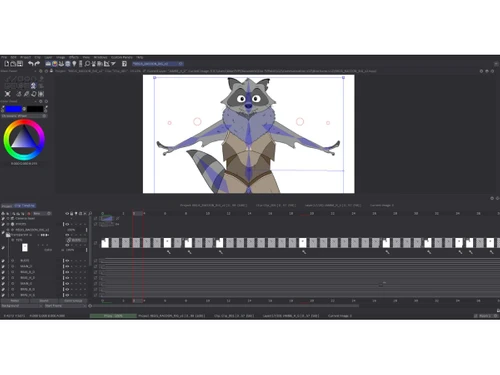500x375 pixels.
Task: Click the remote control icon in the toolbar
Action: (x=80, y=63)
